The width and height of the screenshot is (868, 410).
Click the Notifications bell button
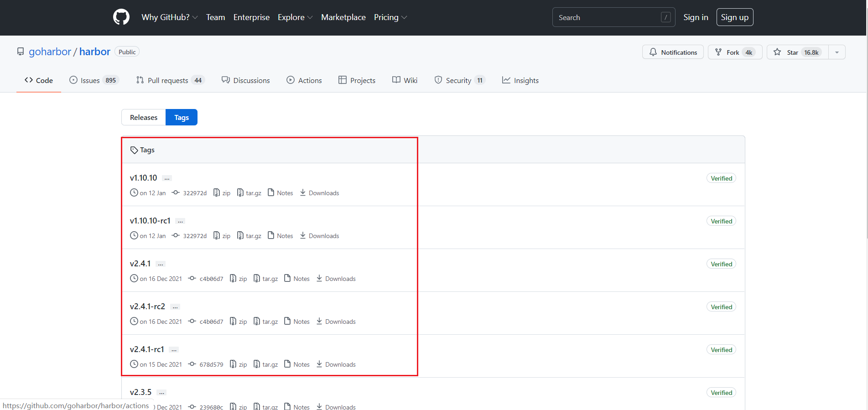[673, 52]
